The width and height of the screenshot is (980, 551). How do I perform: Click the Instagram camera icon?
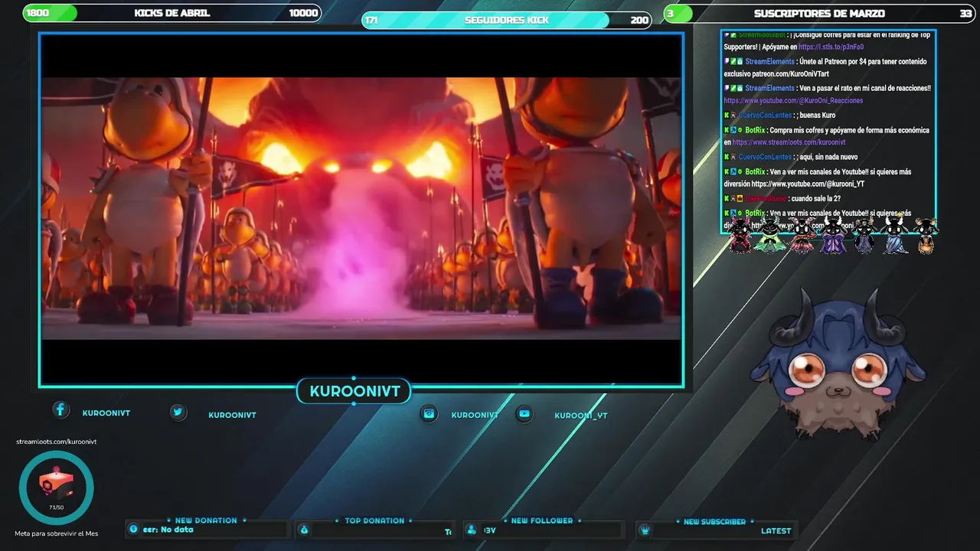tap(430, 414)
